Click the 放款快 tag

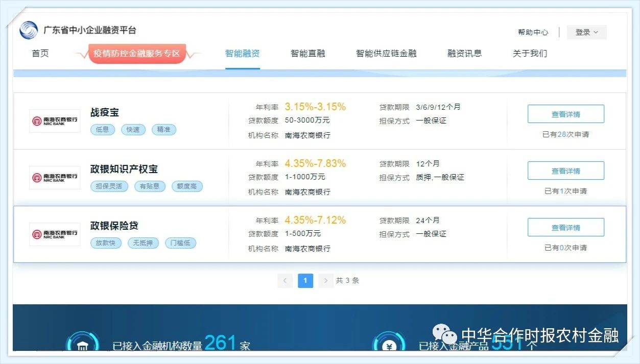tap(106, 243)
